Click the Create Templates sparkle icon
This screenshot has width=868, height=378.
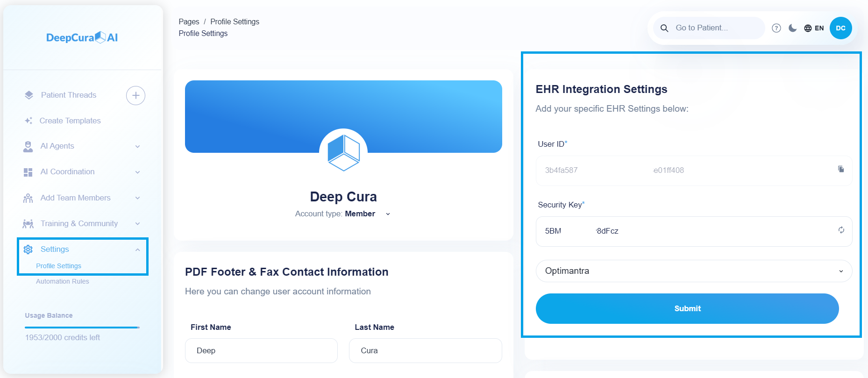[x=28, y=121]
